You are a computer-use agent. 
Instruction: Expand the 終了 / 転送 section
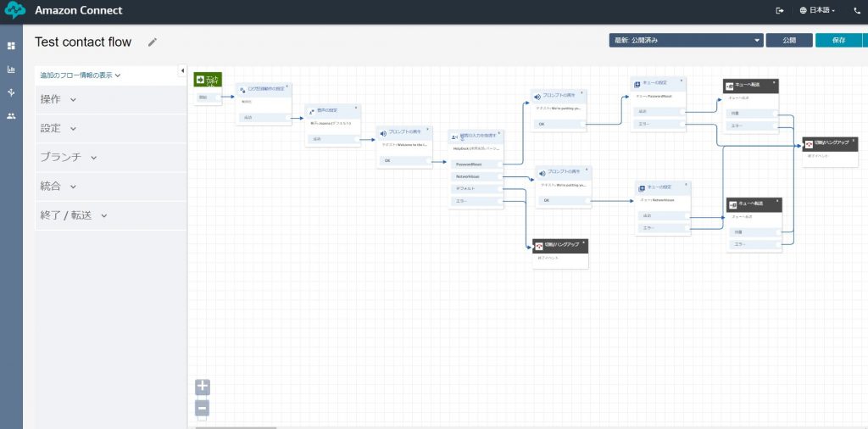click(74, 215)
